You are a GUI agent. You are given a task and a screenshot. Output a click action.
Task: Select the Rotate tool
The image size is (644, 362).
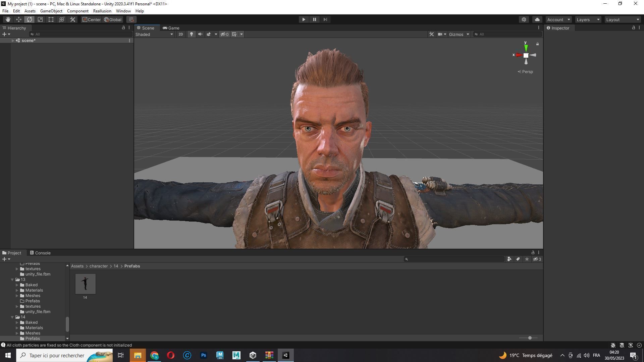30,19
